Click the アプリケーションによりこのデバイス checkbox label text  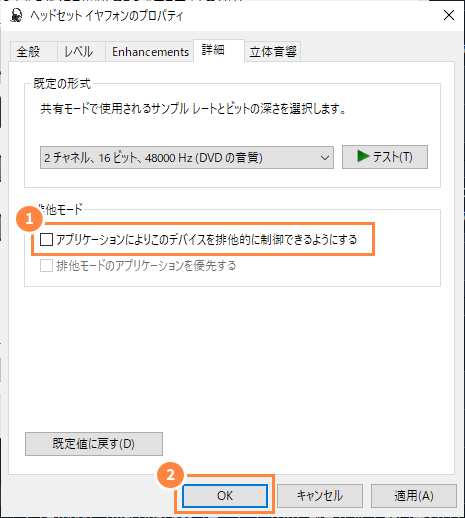point(207,239)
